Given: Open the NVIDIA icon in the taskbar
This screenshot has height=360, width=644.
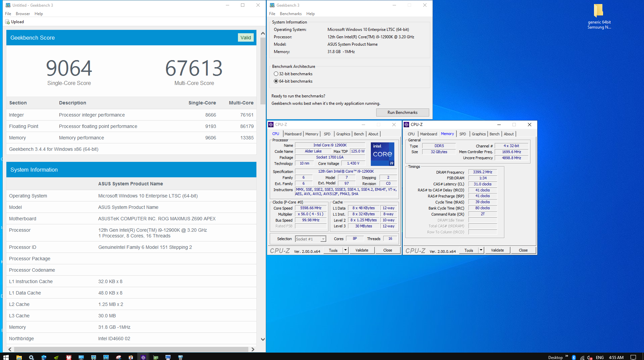Looking at the screenshot, I should tap(56, 357).
